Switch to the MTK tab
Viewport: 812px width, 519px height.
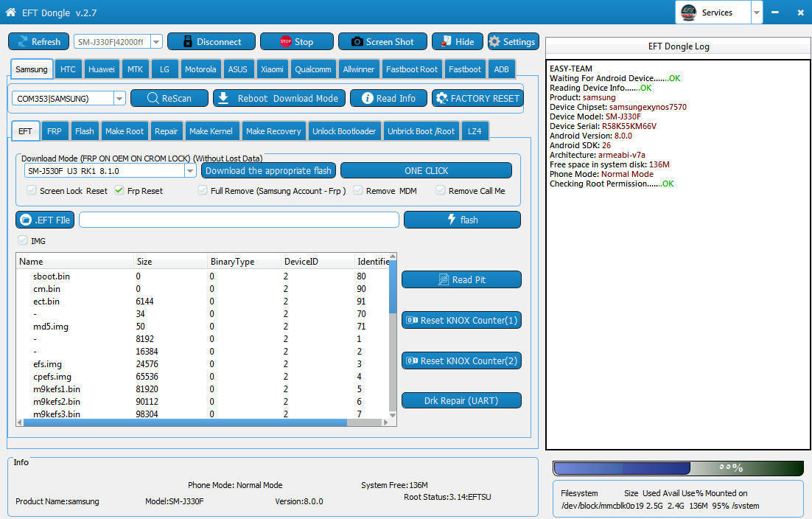[x=135, y=69]
